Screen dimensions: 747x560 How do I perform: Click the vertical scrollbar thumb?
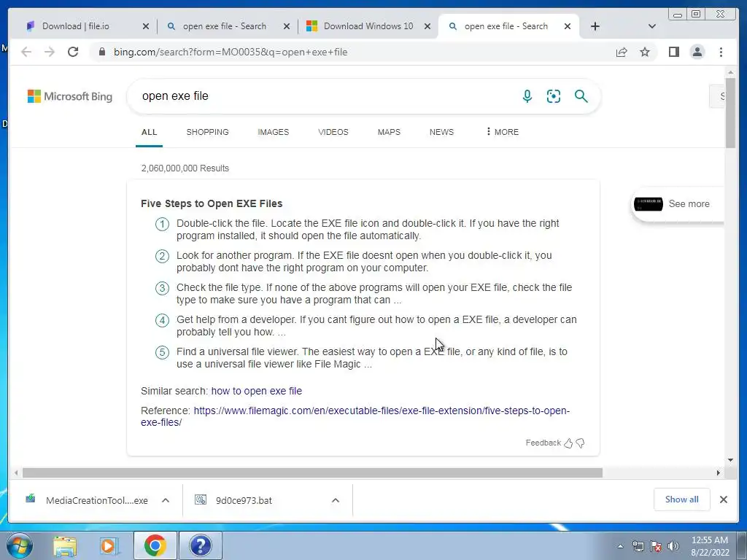730,113
